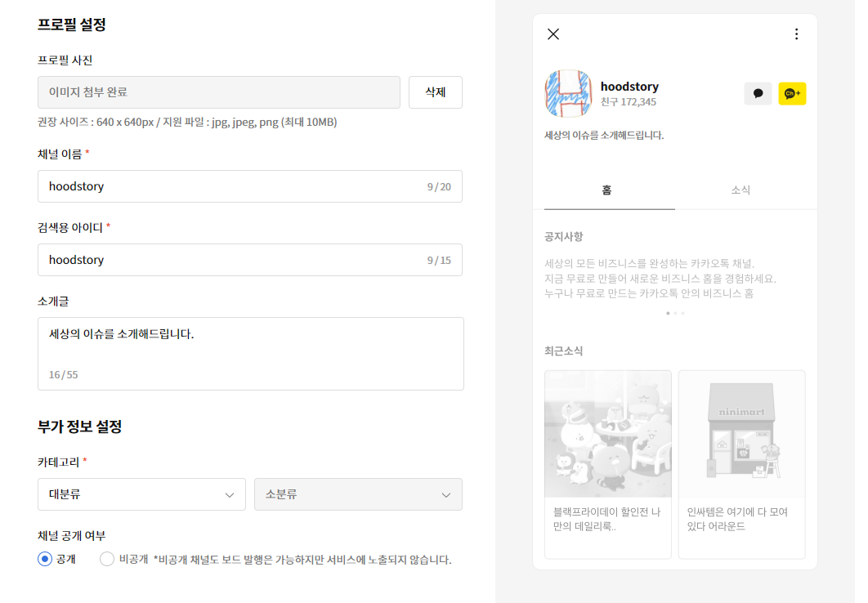The image size is (868, 603).
Task: Click the chat bubble icon button
Action: 758,93
